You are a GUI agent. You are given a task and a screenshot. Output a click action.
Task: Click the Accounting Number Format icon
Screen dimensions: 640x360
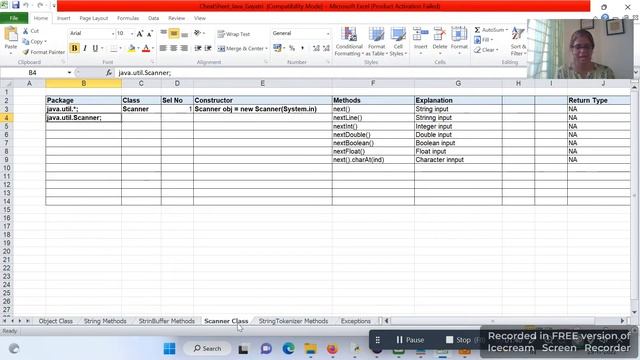(277, 49)
